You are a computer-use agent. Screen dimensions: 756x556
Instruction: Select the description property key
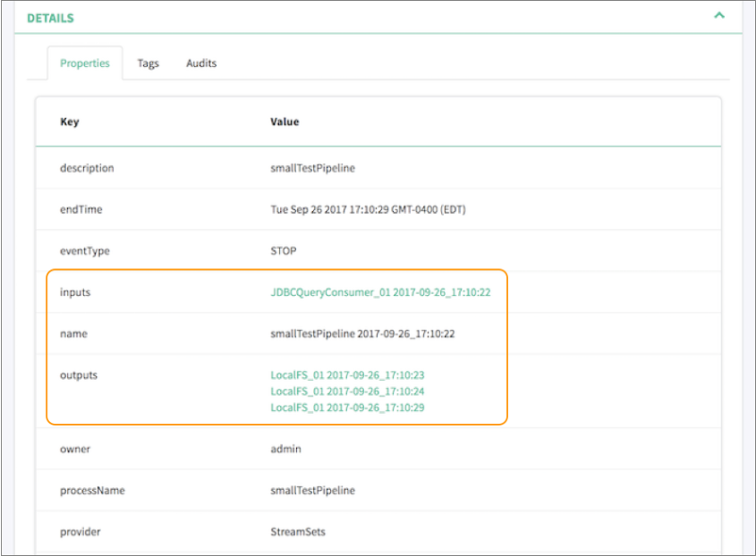point(87,168)
